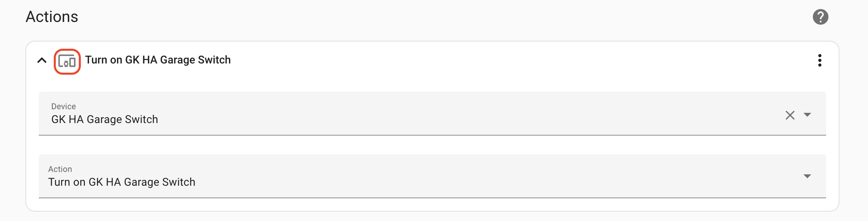Open the Action dropdown arrow
This screenshot has width=868, height=221.
pos(807,176)
